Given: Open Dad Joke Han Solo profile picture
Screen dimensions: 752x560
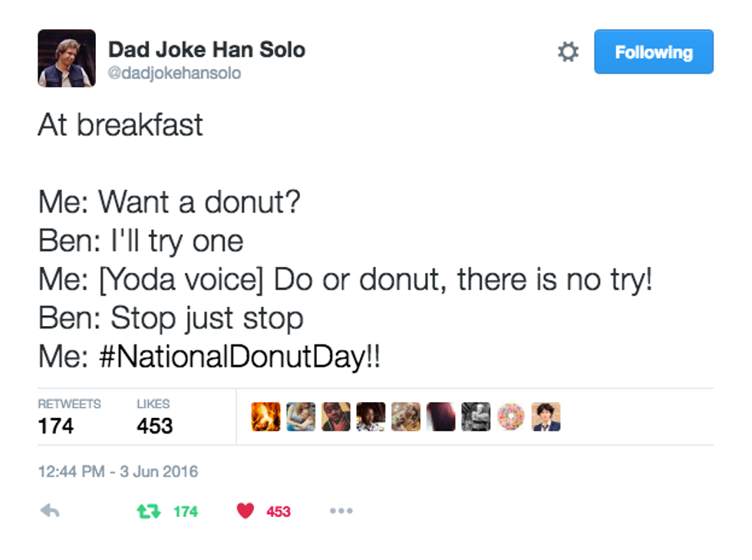Looking at the screenshot, I should coord(67,58).
